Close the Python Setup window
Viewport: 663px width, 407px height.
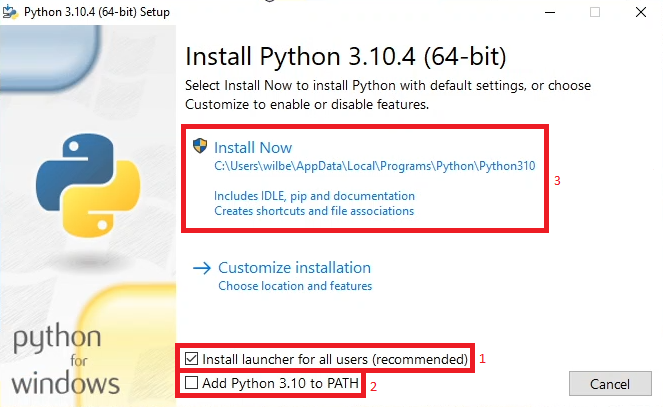[x=641, y=12]
